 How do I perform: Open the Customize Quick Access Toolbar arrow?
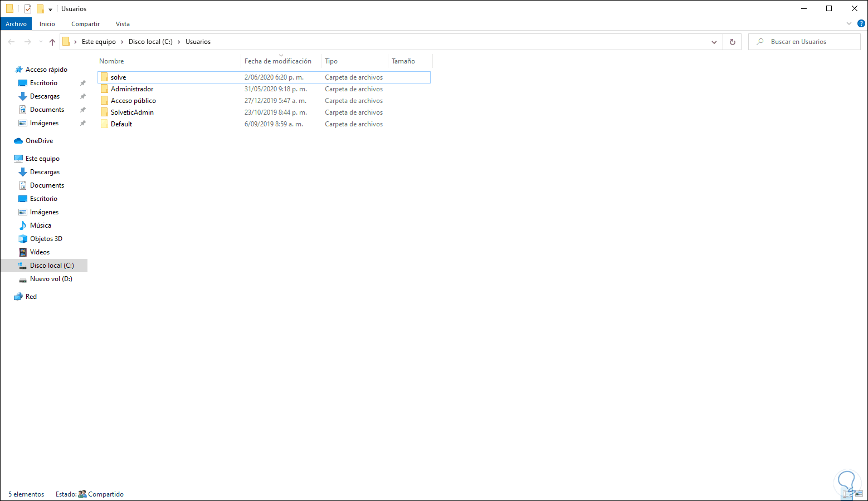tap(50, 9)
